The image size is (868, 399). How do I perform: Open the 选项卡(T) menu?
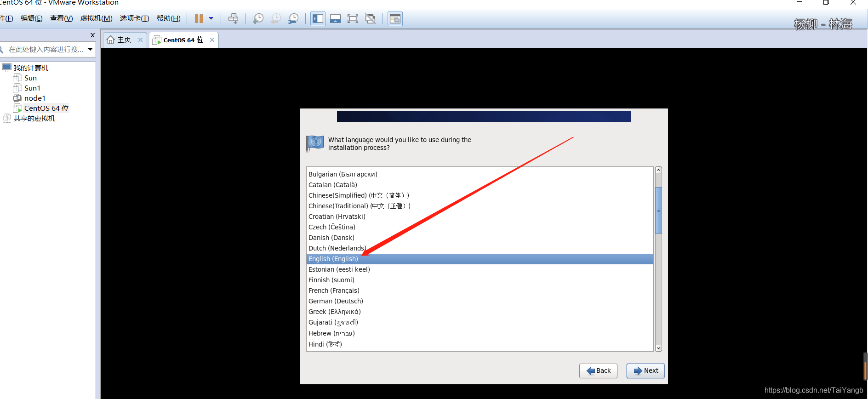point(135,18)
